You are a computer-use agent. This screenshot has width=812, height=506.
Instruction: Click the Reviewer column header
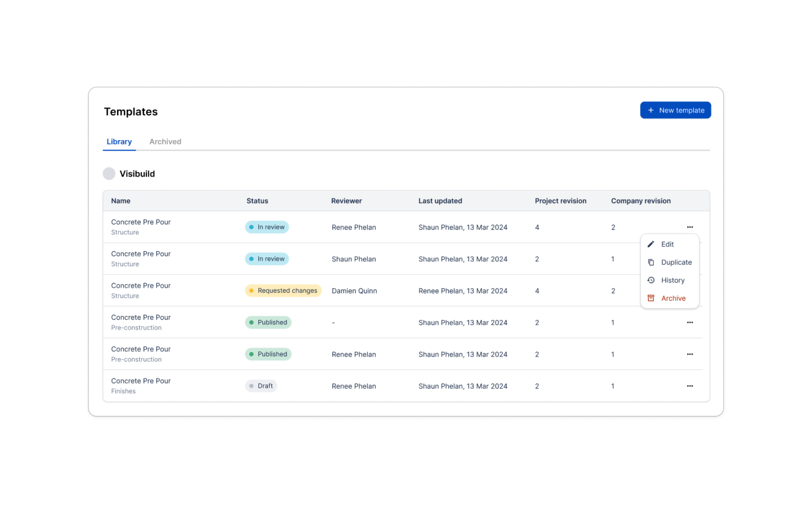click(x=346, y=201)
